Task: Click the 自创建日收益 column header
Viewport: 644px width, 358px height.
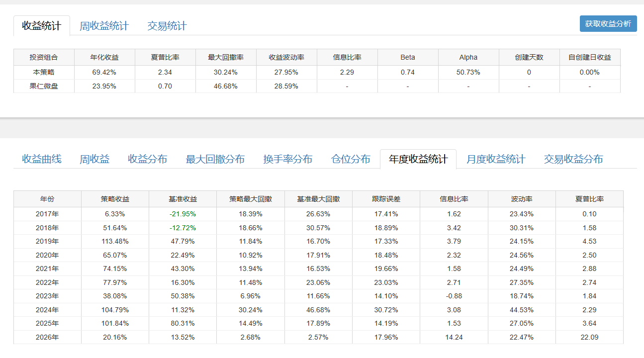Action: [x=590, y=57]
